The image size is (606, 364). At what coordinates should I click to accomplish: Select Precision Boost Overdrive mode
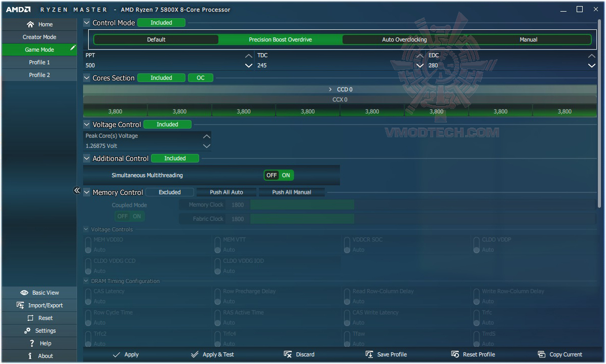(280, 39)
